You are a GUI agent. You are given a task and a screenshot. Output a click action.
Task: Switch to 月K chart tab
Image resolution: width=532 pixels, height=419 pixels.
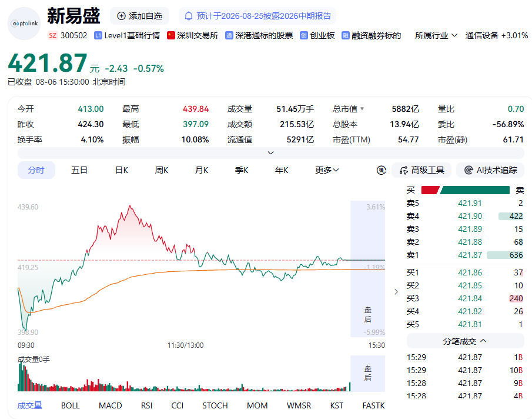(x=202, y=170)
